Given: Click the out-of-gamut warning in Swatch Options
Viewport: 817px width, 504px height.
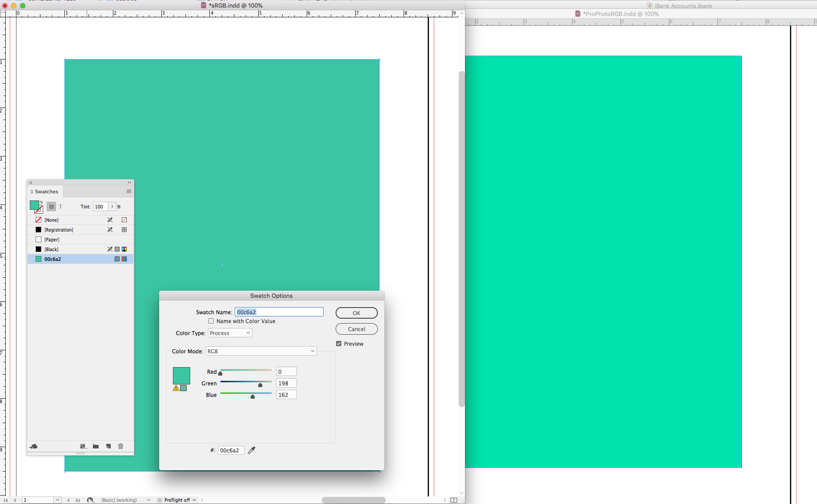Looking at the screenshot, I should tap(175, 388).
